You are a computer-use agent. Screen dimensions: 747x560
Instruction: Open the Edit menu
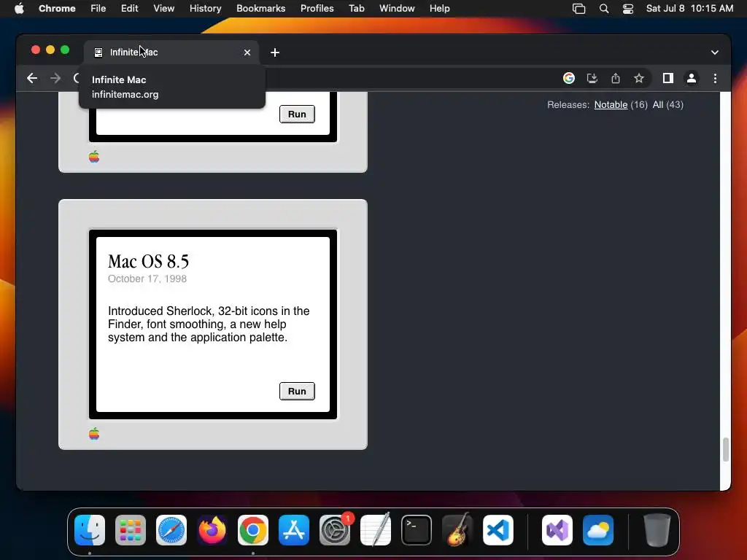130,9
